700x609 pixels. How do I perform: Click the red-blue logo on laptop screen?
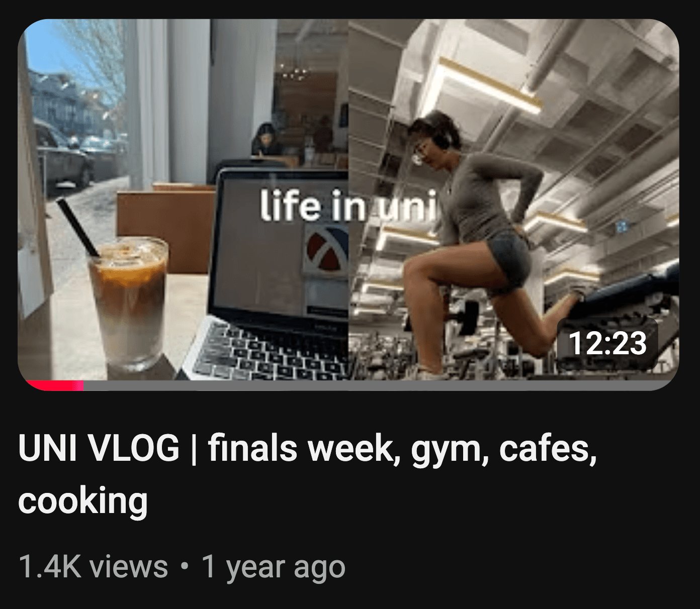point(327,247)
